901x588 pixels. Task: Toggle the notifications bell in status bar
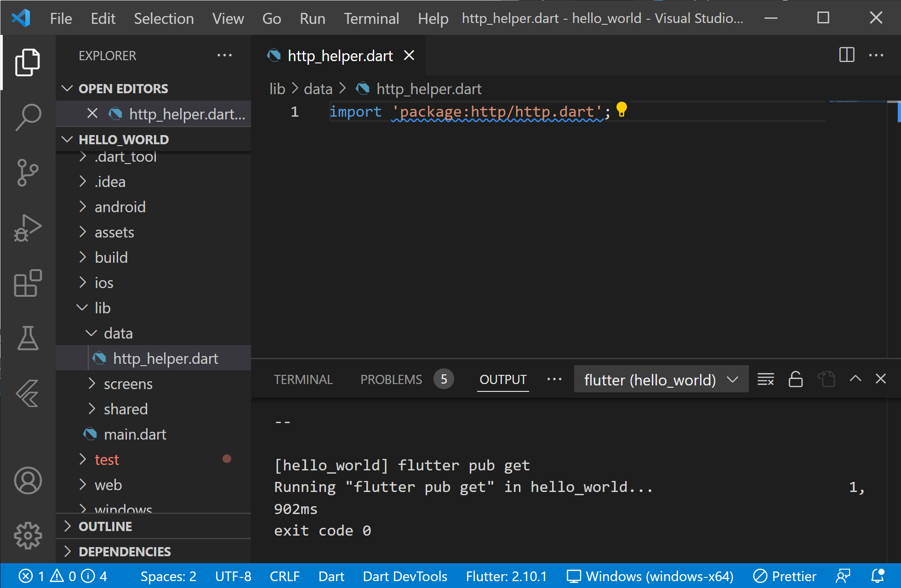coord(878,576)
